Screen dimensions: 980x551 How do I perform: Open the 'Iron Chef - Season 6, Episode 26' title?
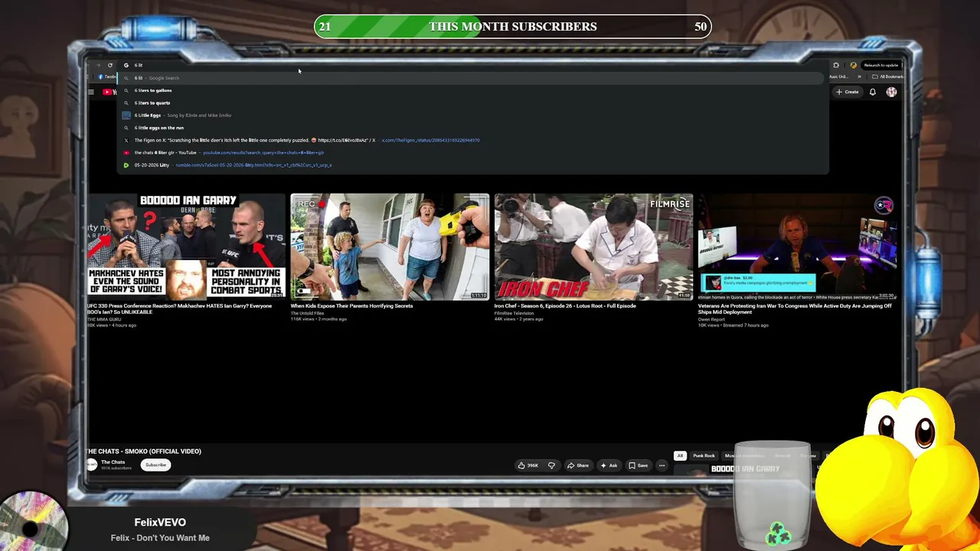click(x=565, y=306)
